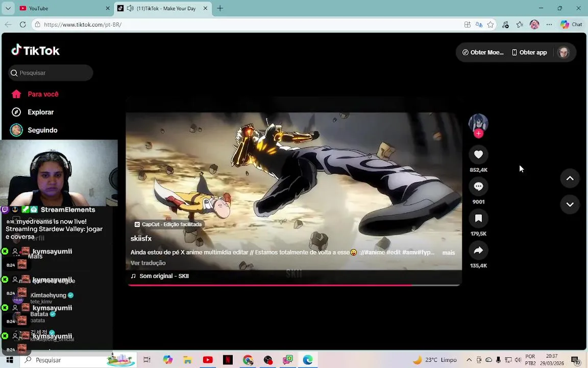The image size is (588, 368).
Task: Mute the TikTok tab audio icon
Action: pos(130,8)
